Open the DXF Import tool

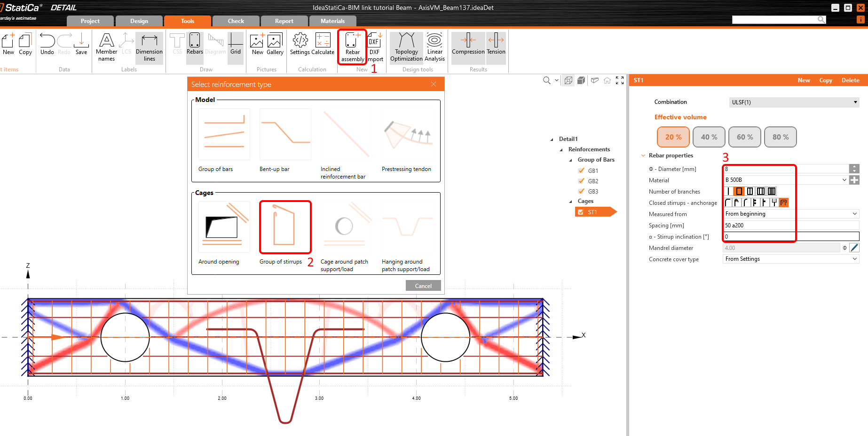tap(374, 47)
